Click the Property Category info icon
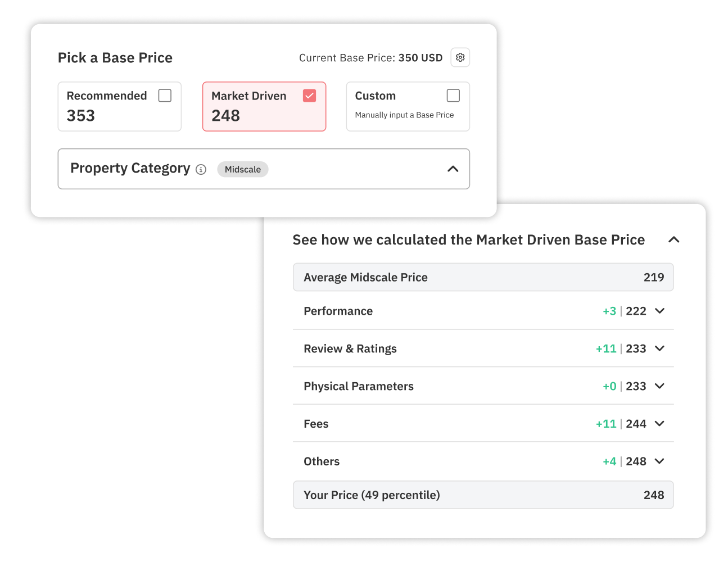Screen dimensions: 728x562 pyautogui.click(x=201, y=170)
